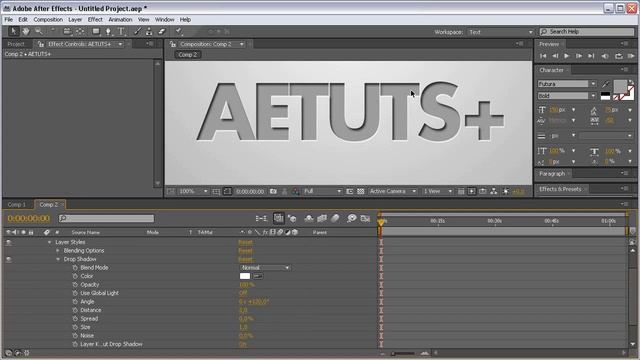640x360 pixels.
Task: Switch to the Project panel tab
Action: click(16, 44)
